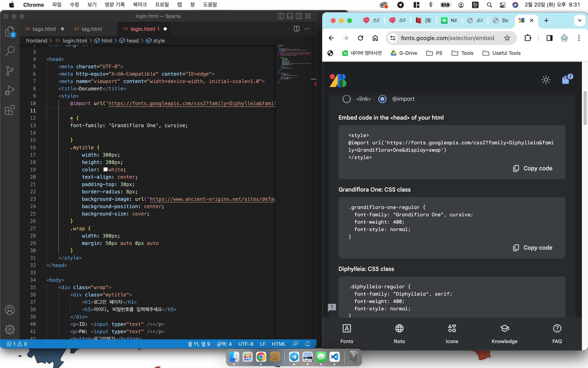This screenshot has width=588, height=368.
Task: Open the Chrome side panel
Action: click(x=549, y=38)
